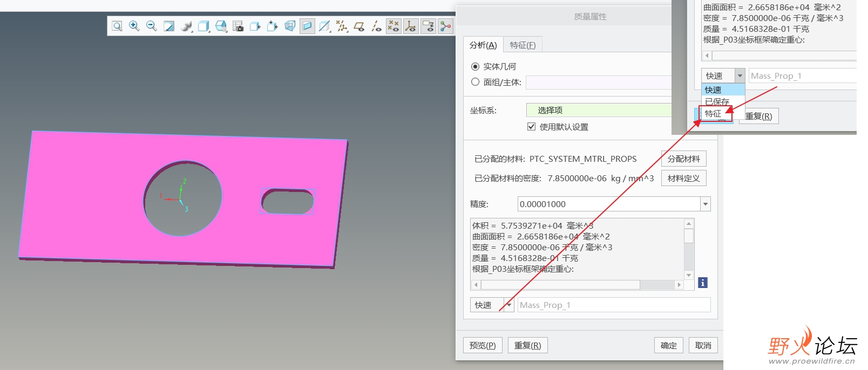Click the inset 重复(R) button

coord(758,116)
